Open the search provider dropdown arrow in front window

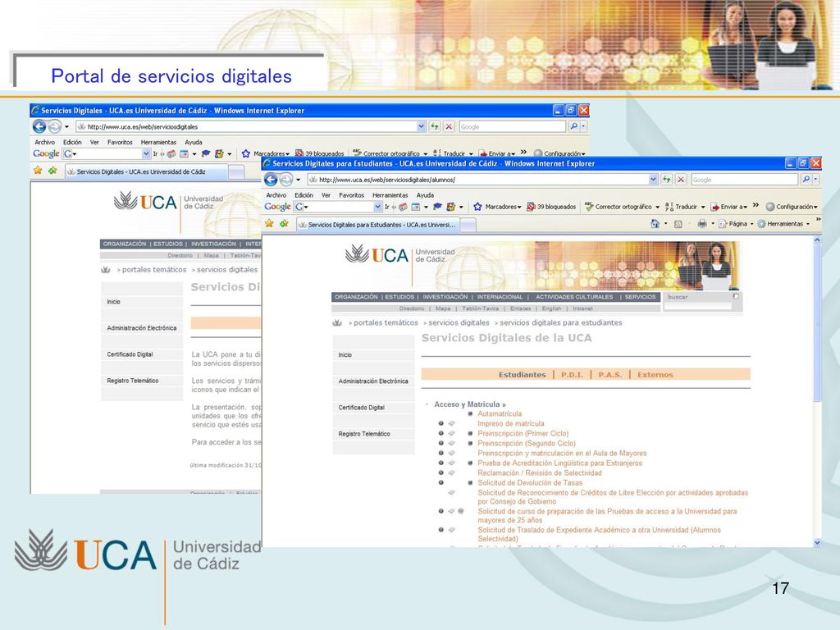point(816,180)
